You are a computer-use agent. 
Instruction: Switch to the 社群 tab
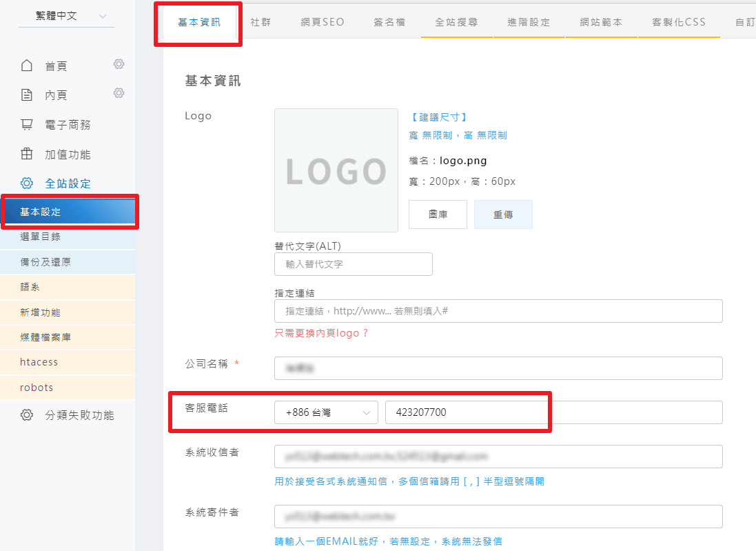(260, 22)
